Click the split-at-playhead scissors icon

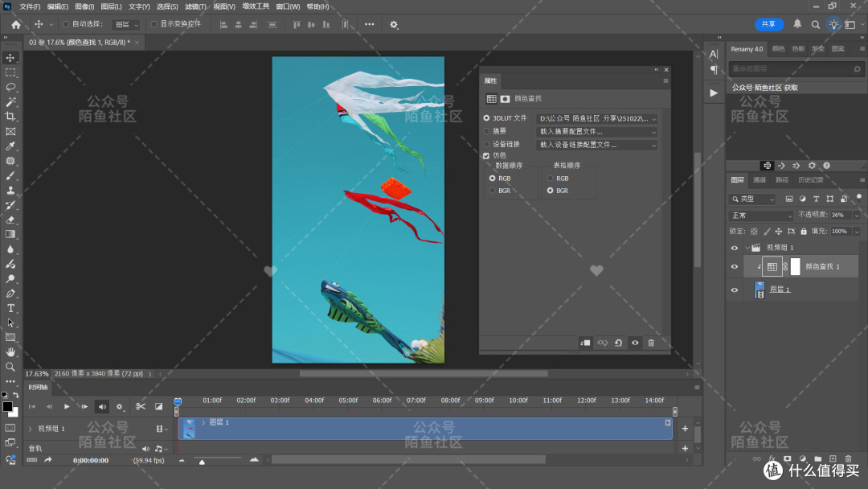[x=141, y=406]
